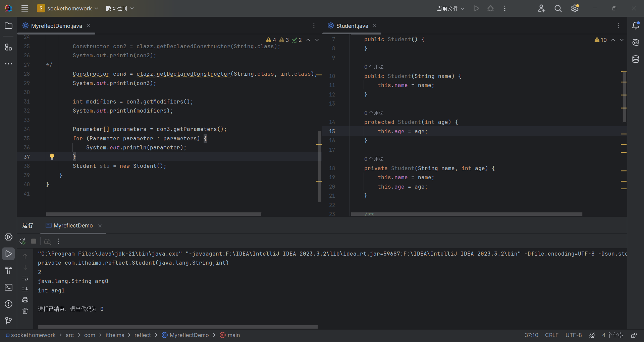Open the main hamburger menu

pos(24,8)
